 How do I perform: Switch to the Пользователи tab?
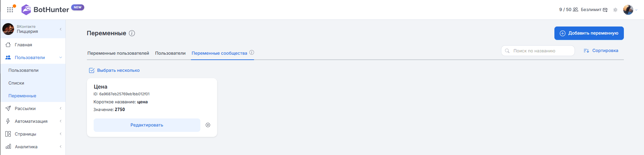point(170,53)
